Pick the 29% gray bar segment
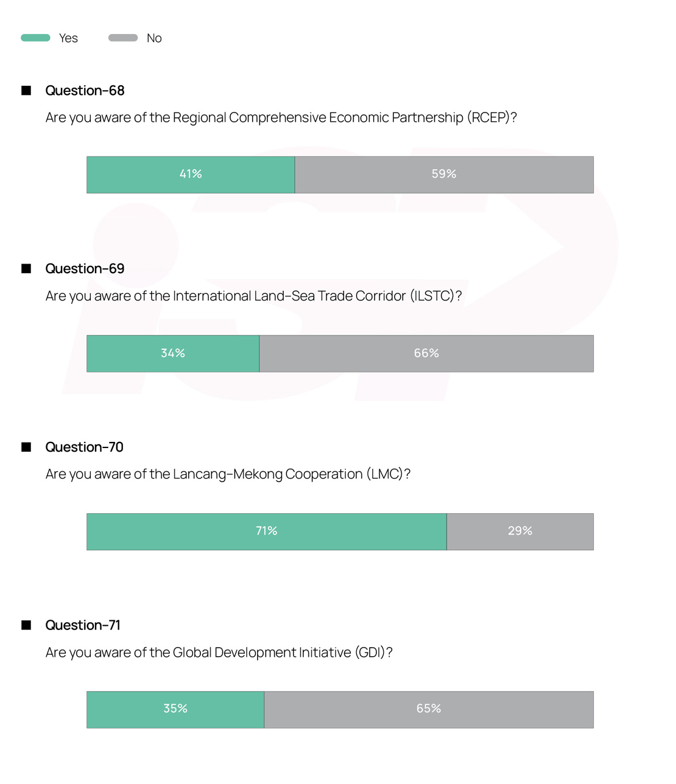676x784 pixels. click(x=520, y=531)
